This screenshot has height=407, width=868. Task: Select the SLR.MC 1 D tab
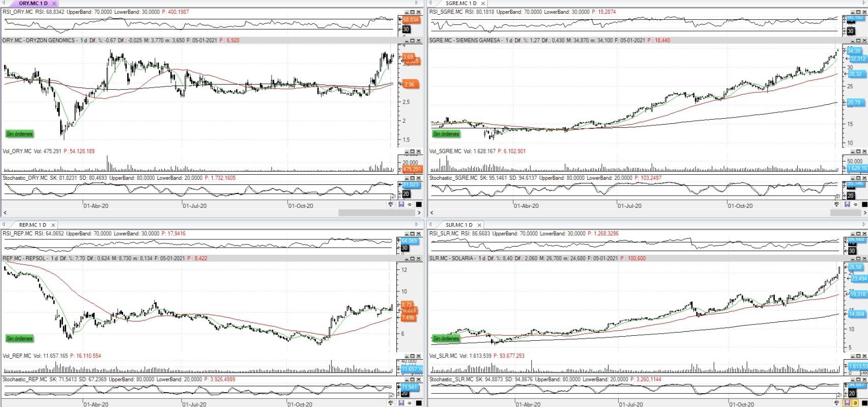(x=458, y=225)
